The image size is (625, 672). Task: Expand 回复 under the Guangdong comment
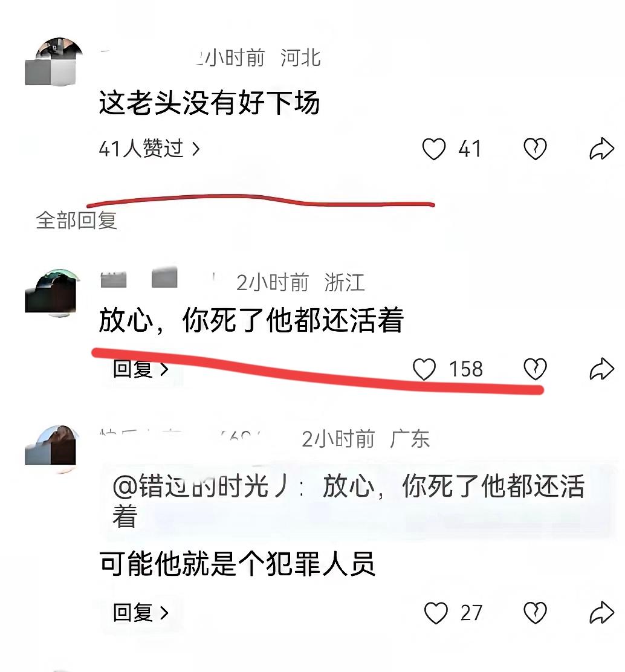click(141, 612)
